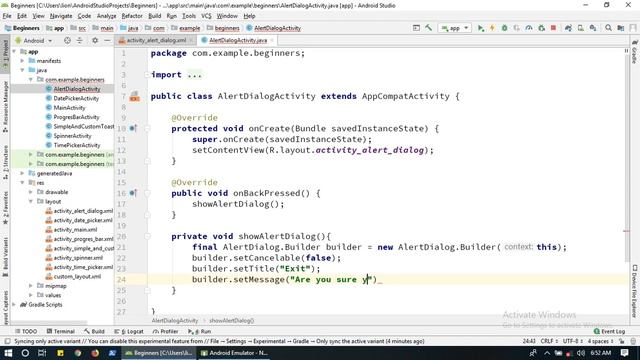Screen dimensions: 640x360
Task: Open SDK Manager icon in toolbar
Action: point(593,28)
